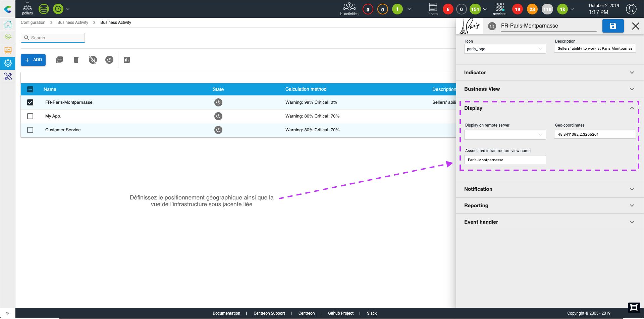The height and width of the screenshot is (319, 644).
Task: Go to Home via sidebar icon
Action: click(8, 25)
